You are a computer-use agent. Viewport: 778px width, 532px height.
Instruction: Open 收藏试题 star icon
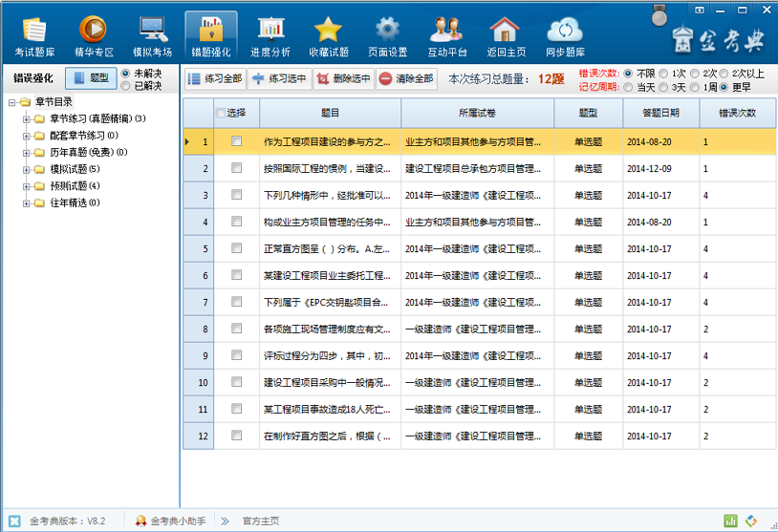click(x=329, y=36)
